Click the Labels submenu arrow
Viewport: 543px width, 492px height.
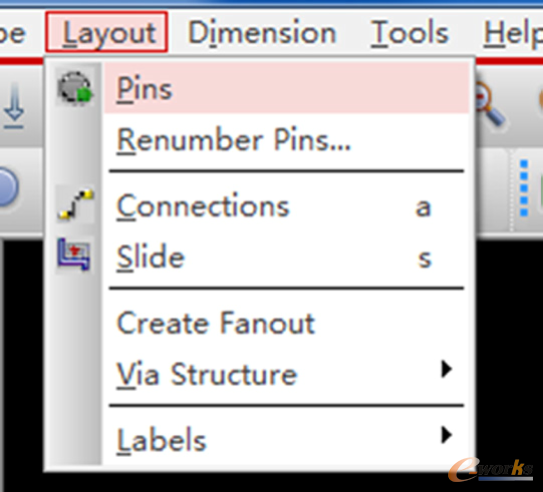point(446,435)
